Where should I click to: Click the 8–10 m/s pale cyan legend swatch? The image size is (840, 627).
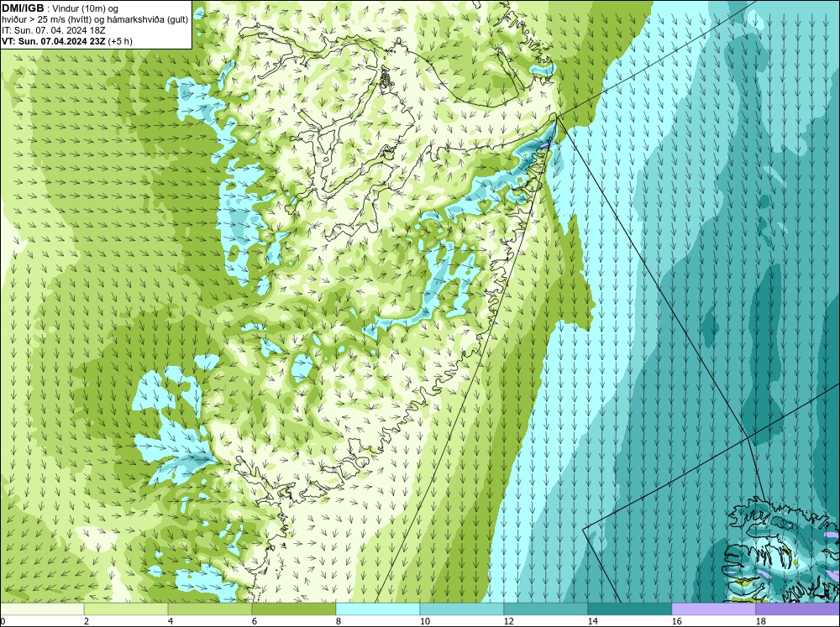point(378,609)
